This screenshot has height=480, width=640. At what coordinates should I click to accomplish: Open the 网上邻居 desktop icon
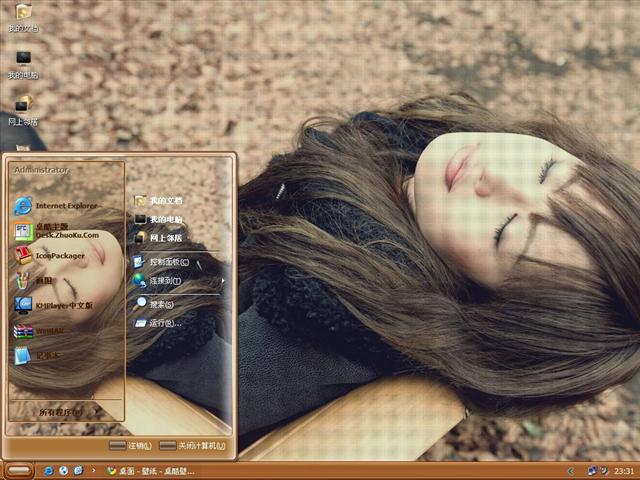point(23,110)
